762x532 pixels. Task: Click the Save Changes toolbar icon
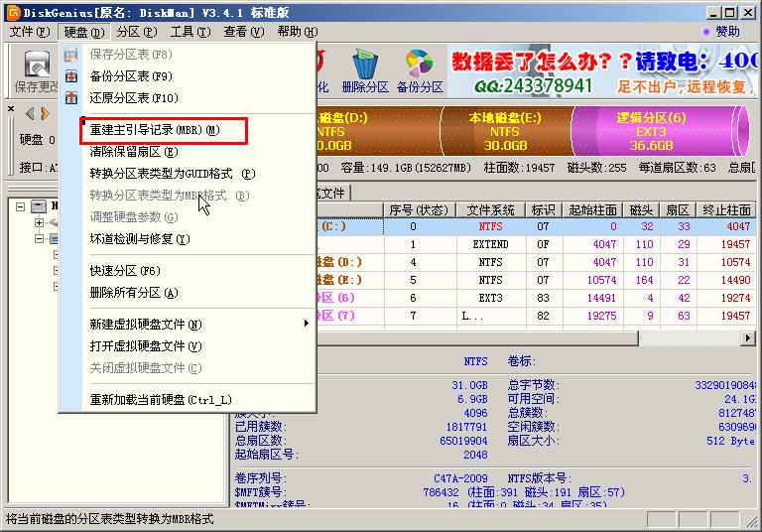pyautogui.click(x=37, y=65)
